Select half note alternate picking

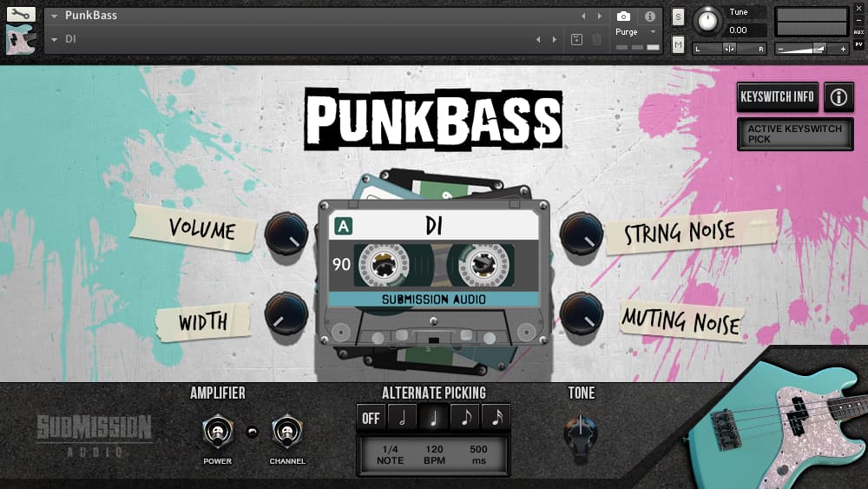[402, 418]
